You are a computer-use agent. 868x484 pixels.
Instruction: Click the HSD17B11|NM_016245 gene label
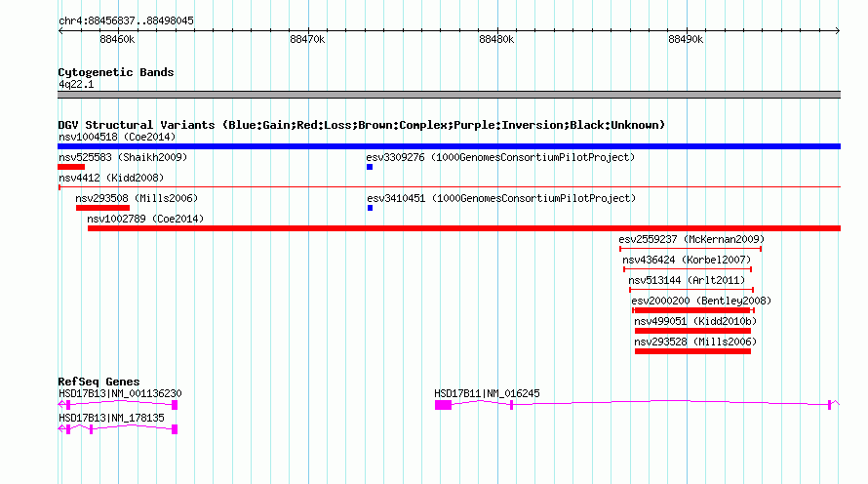coord(487,393)
